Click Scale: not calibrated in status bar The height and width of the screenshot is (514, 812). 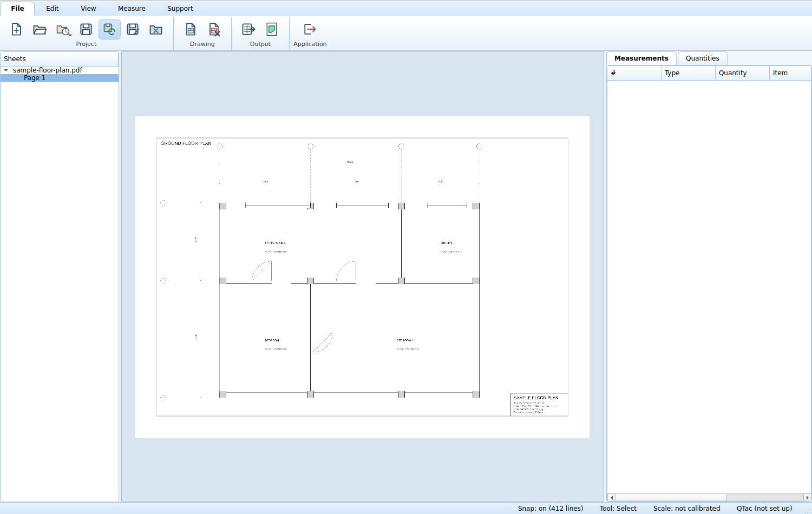(687, 509)
